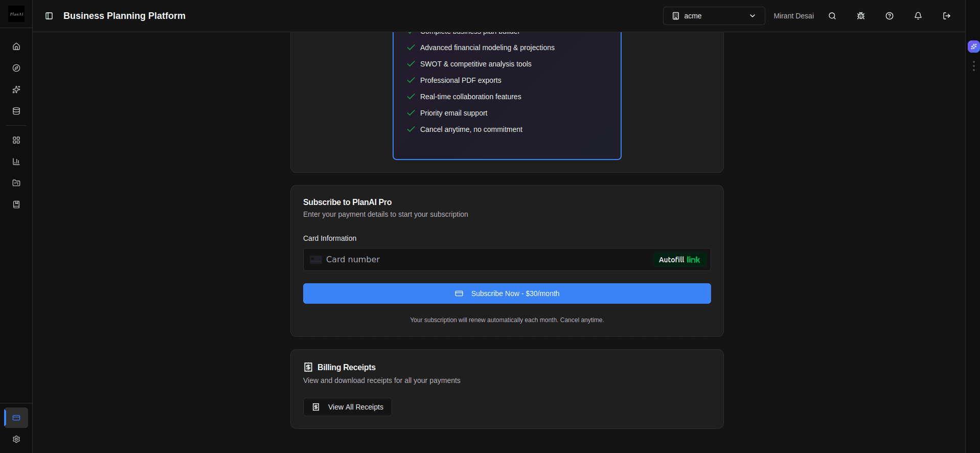Click the View All Receipts button
Viewport: 980px width, 453px height.
[348, 407]
